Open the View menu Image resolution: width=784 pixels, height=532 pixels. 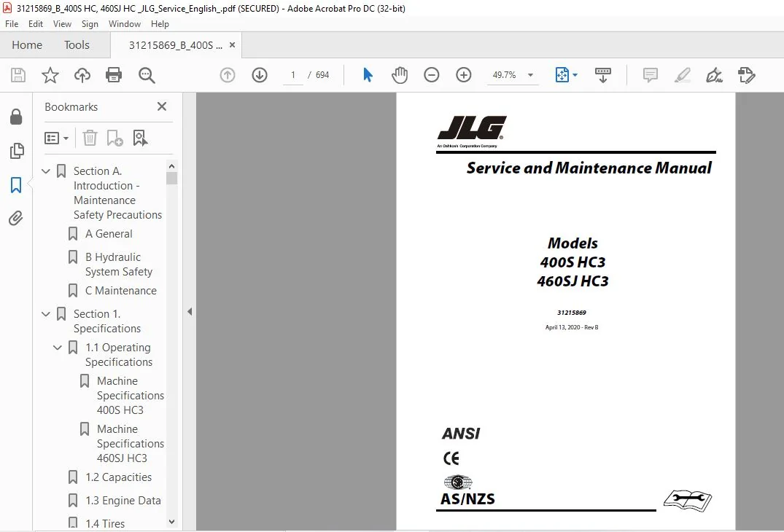point(62,24)
